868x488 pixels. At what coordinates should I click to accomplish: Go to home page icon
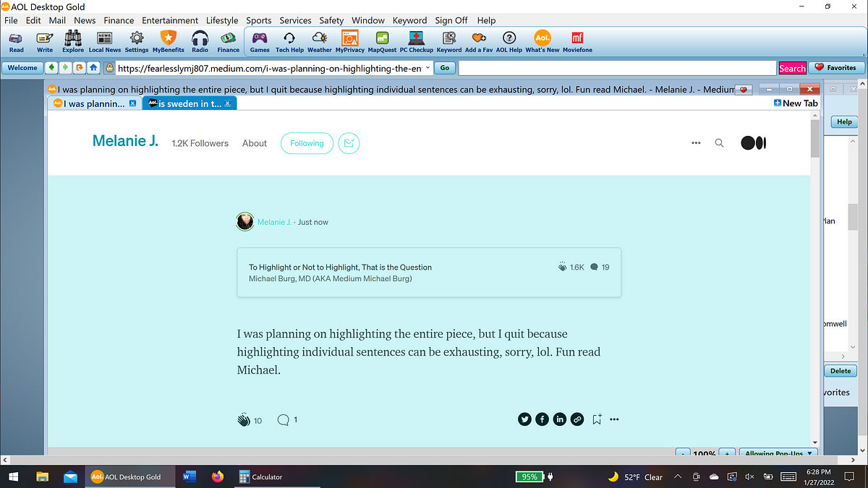93,67
